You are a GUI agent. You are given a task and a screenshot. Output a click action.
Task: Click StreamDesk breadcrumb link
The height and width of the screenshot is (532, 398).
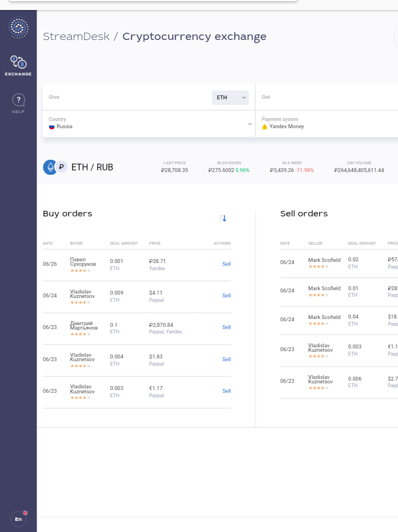point(76,36)
